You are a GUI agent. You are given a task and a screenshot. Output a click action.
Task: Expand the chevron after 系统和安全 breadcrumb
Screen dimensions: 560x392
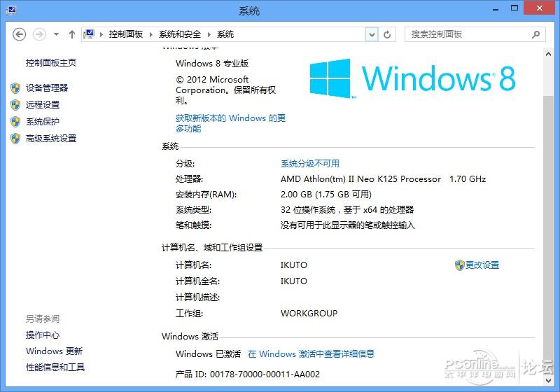[209, 34]
